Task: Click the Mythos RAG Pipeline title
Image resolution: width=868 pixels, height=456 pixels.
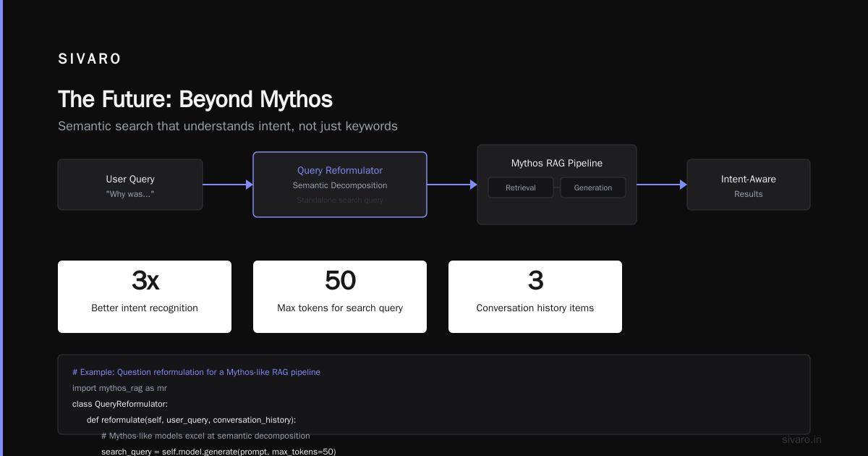Action: (x=557, y=164)
